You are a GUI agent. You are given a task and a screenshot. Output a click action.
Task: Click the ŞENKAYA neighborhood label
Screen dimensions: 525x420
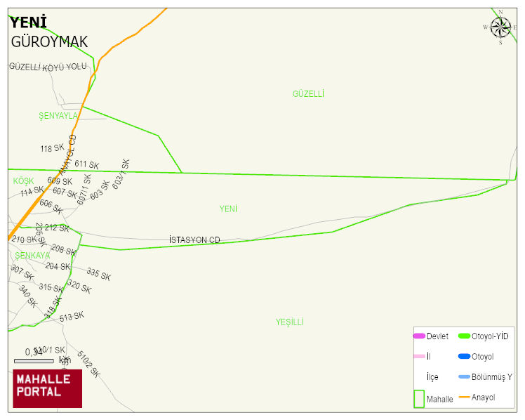32,256
